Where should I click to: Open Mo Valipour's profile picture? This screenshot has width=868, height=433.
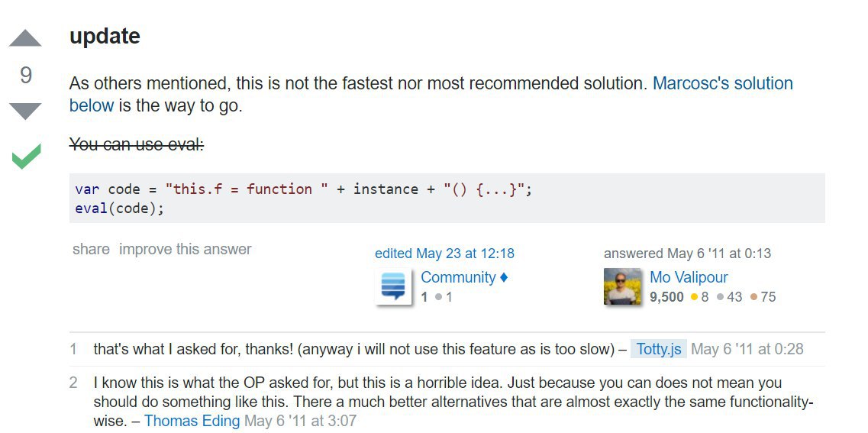pyautogui.click(x=622, y=287)
